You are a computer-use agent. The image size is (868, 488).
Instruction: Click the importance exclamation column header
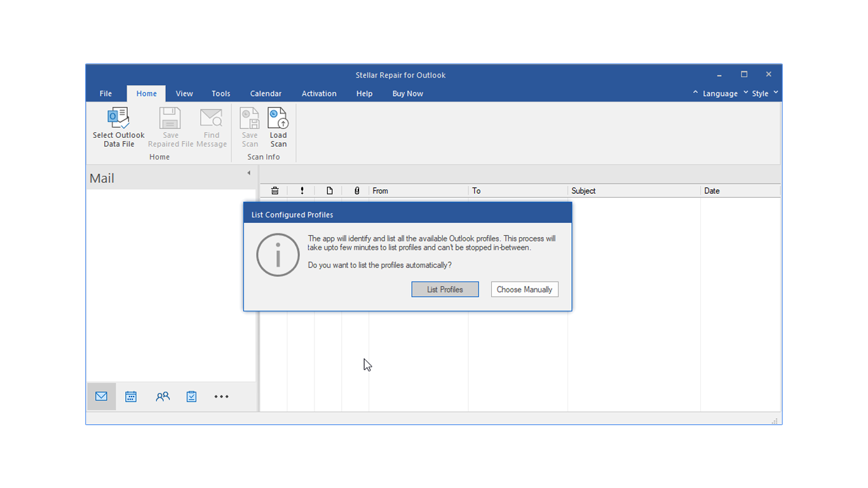tap(302, 191)
